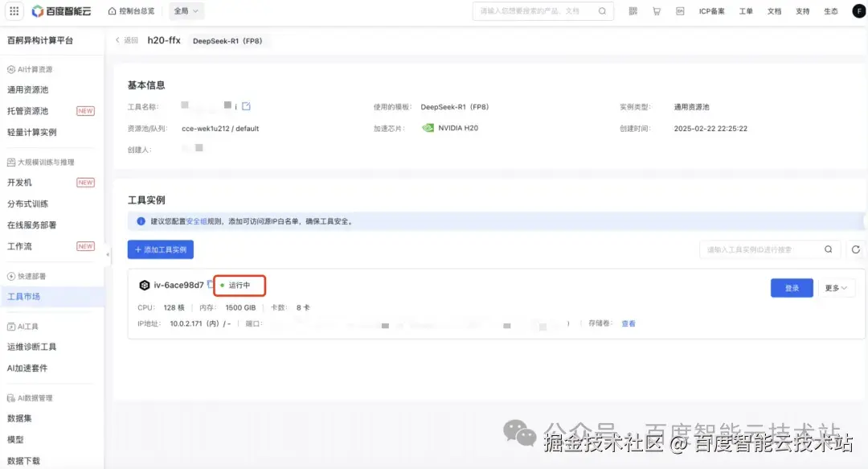Click the 运行中 status indicator on iv-6ace98d7
868x469 pixels.
(240, 285)
